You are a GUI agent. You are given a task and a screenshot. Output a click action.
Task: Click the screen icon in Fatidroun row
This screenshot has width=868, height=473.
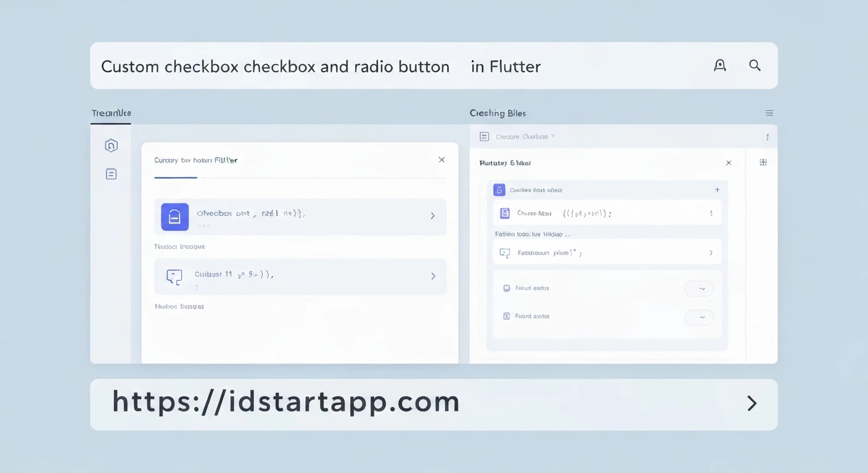[x=505, y=253]
